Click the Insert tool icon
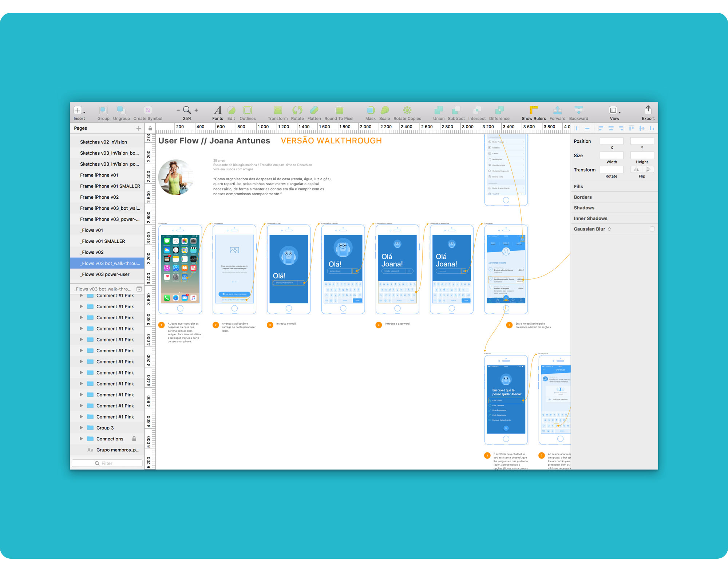This screenshot has height=566, width=728. pos(78,110)
